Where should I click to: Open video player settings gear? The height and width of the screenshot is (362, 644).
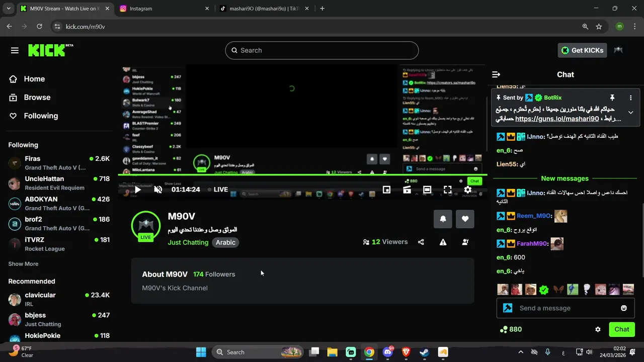pyautogui.click(x=468, y=190)
